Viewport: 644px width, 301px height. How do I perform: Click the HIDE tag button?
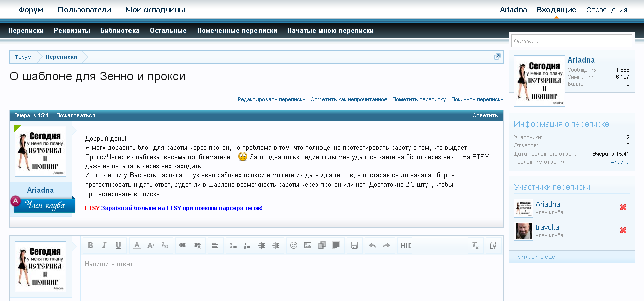(406, 245)
